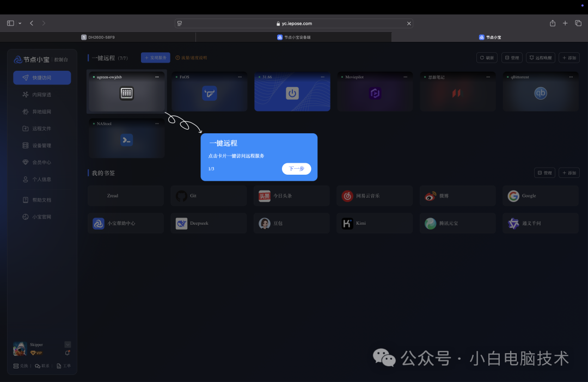This screenshot has height=382, width=588.
Task: Open the Git bookmark GitHub icon
Action: pyautogui.click(x=181, y=196)
